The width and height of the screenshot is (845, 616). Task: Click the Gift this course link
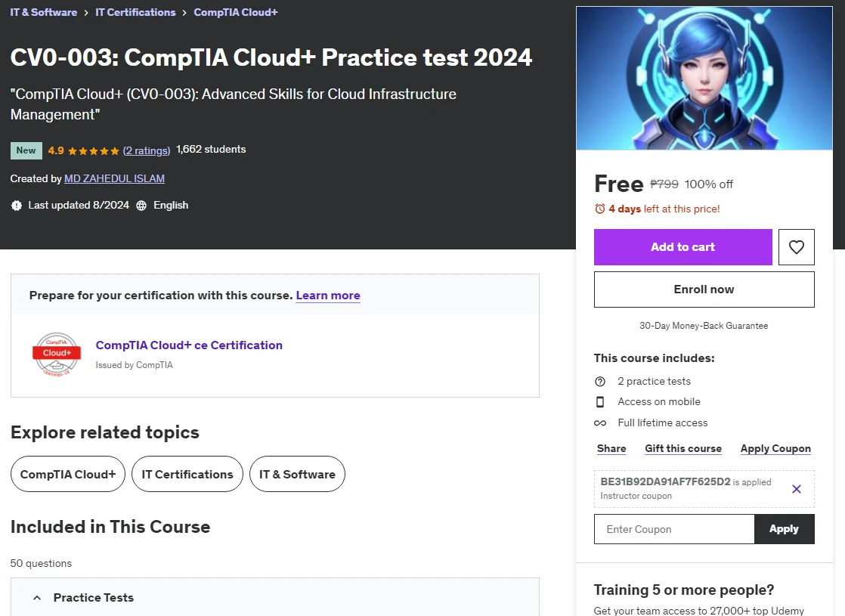pos(682,448)
